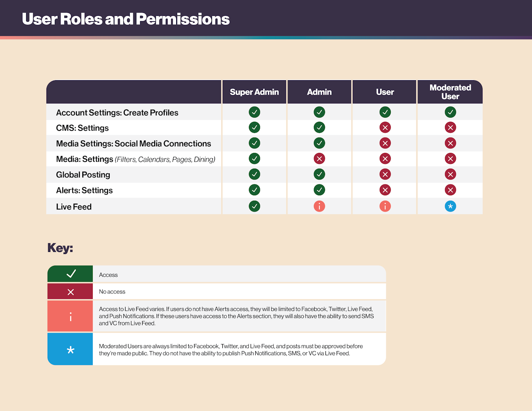Select the Moderated User column header
The height and width of the screenshot is (411, 532).
[x=450, y=92]
